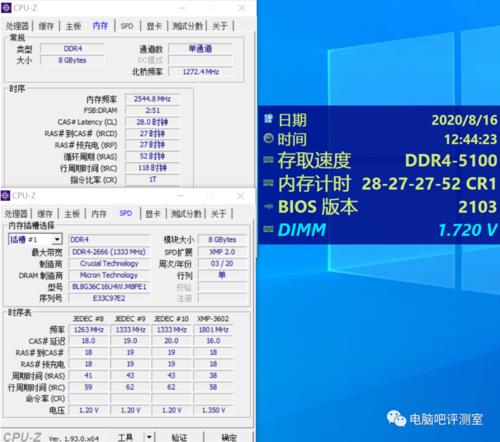Click the FSB:DRAM 2:51 ratio value
This screenshot has height=442, width=500.
[x=152, y=110]
